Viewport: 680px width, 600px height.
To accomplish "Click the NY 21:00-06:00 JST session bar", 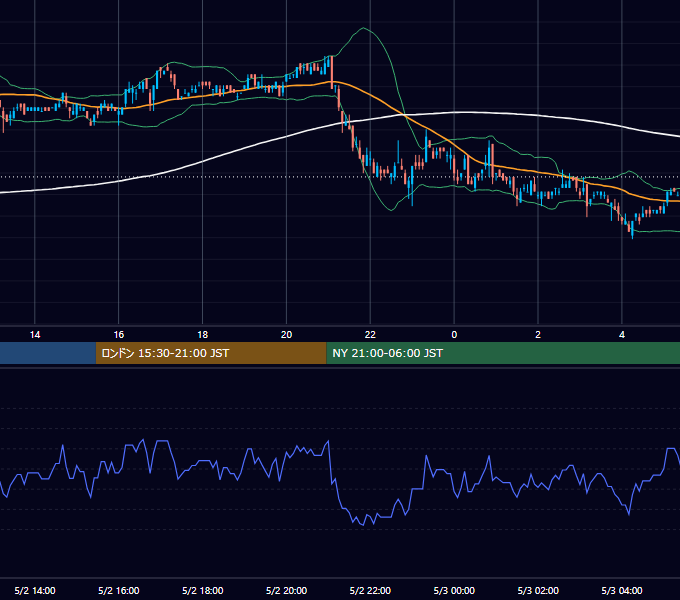I will point(503,353).
